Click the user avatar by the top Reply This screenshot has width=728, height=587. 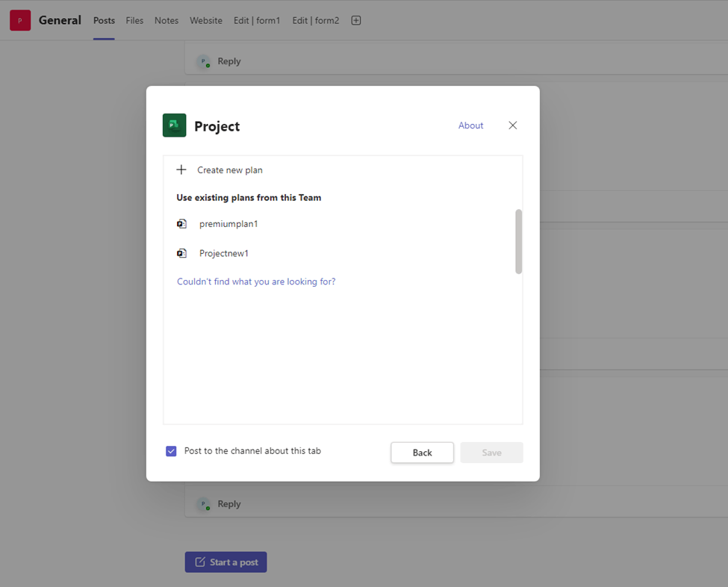point(203,61)
